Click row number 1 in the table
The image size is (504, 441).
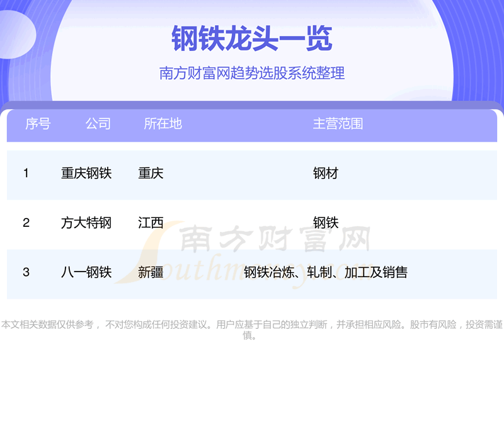[x=26, y=173]
